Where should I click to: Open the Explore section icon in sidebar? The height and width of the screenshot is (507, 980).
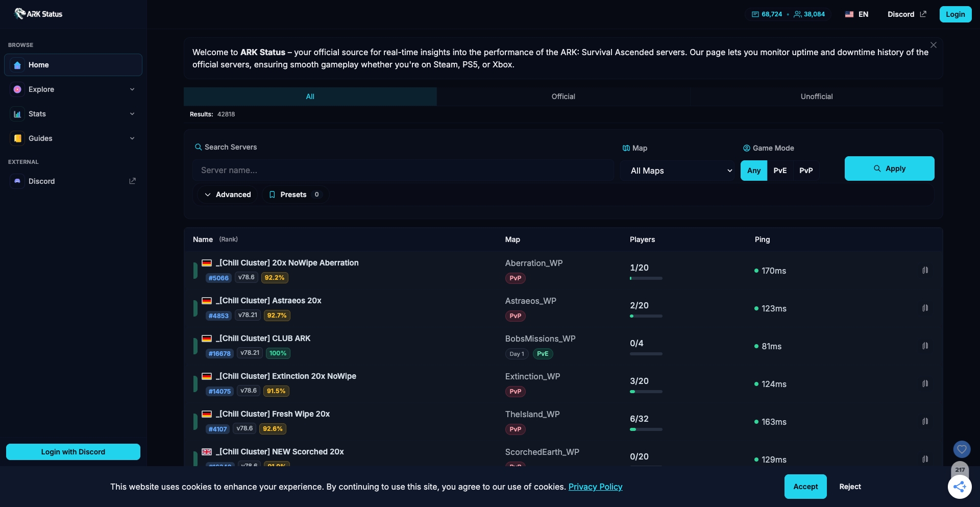(x=17, y=89)
